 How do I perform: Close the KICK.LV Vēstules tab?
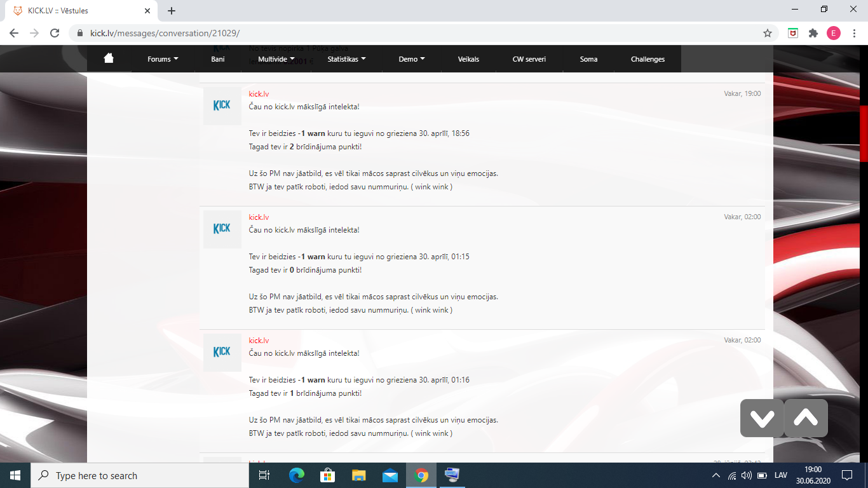click(147, 11)
